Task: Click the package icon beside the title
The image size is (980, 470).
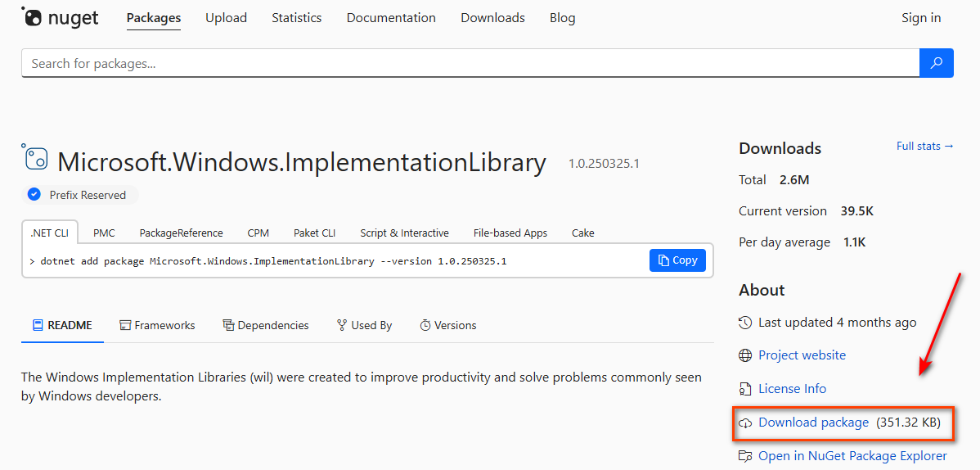Action: point(36,157)
